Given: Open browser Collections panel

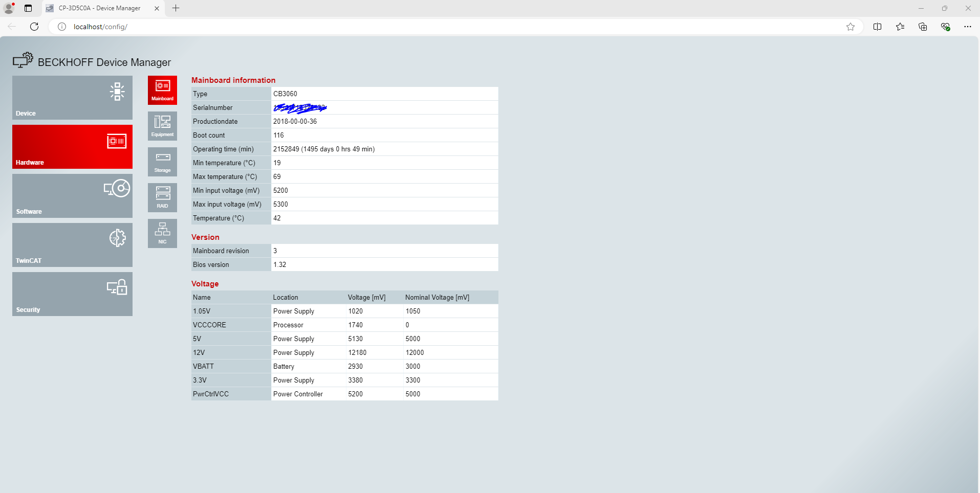Looking at the screenshot, I should (923, 27).
